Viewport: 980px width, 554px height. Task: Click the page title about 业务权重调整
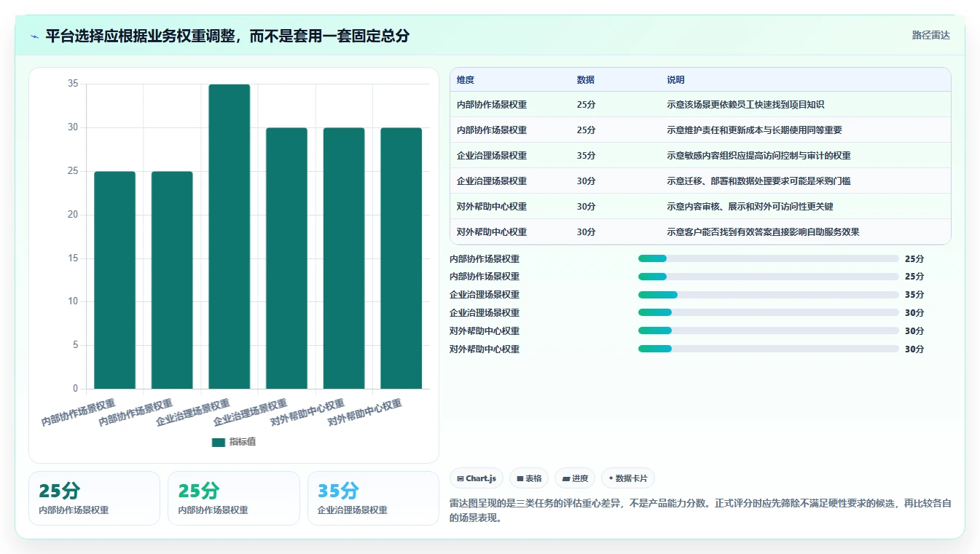click(x=227, y=36)
